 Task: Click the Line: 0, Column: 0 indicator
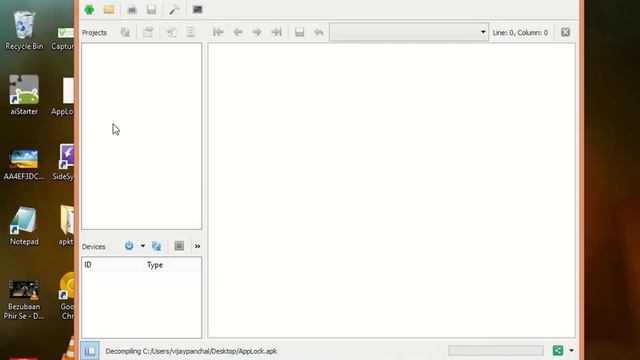pyautogui.click(x=520, y=33)
